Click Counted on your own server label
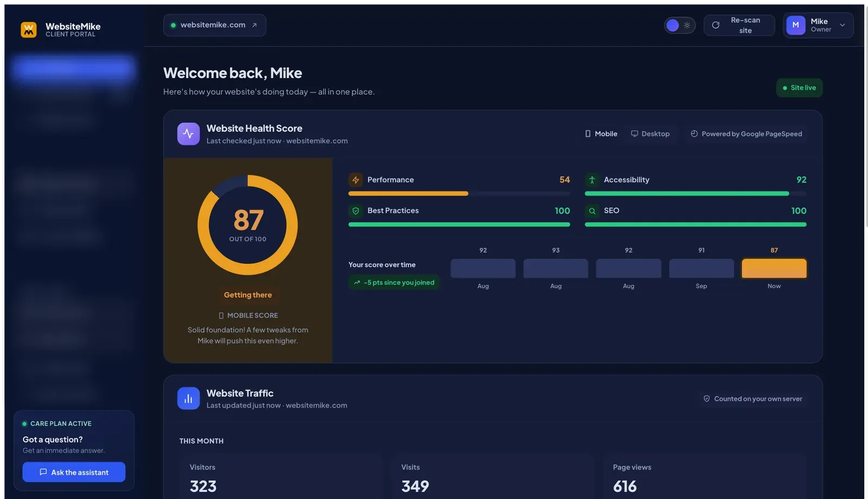The width and height of the screenshot is (868, 499). point(752,399)
